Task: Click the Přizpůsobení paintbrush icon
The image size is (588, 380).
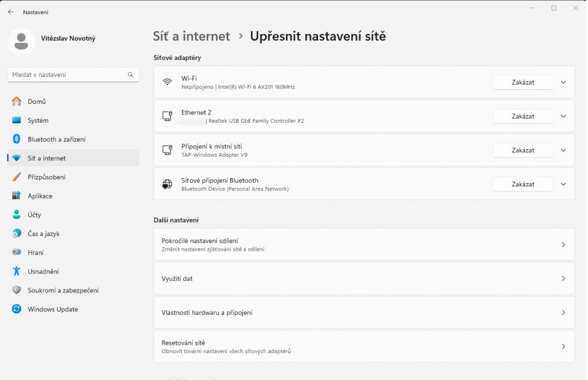Action: point(16,177)
